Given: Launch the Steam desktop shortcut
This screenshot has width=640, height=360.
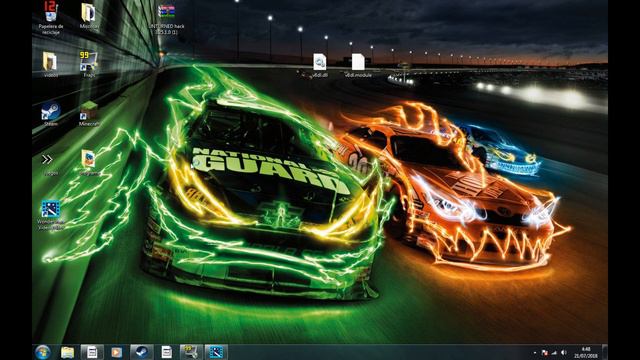Looking at the screenshot, I should pos(51,113).
